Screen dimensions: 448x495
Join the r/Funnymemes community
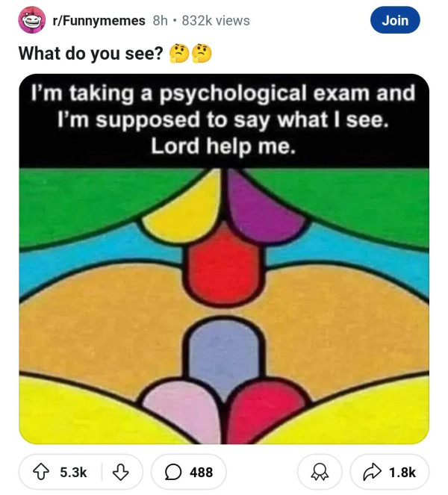(395, 21)
